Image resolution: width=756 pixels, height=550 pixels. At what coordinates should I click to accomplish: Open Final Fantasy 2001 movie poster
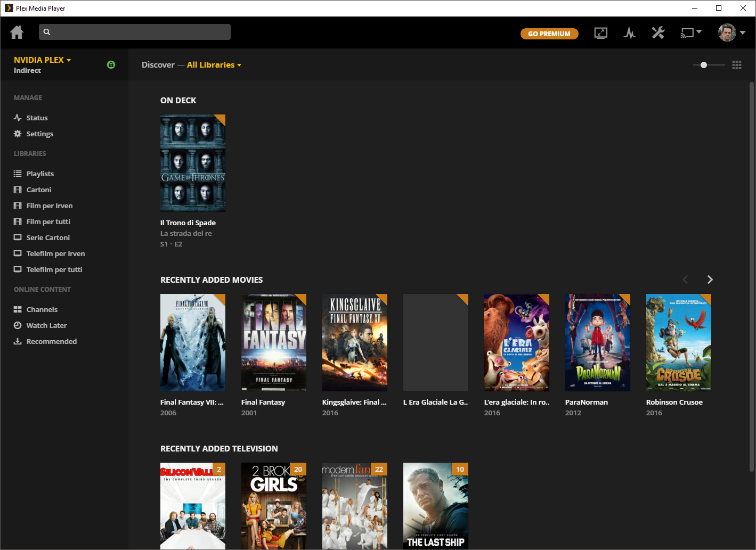(x=274, y=342)
